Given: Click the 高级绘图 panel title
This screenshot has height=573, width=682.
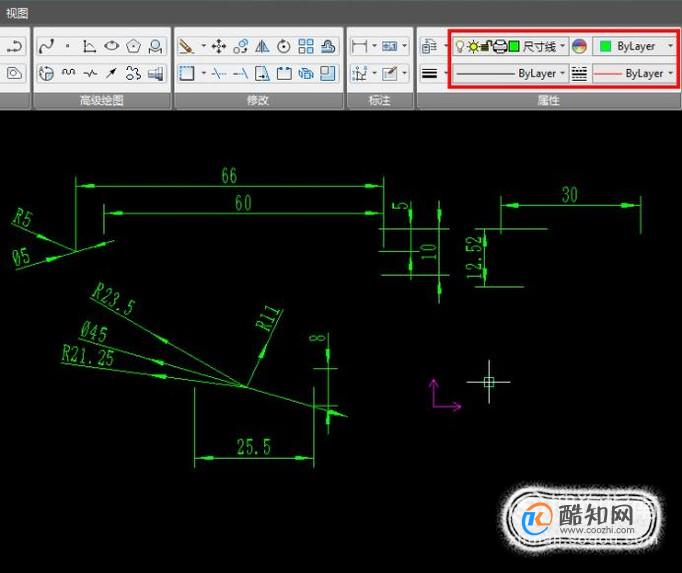Looking at the screenshot, I should tap(102, 101).
